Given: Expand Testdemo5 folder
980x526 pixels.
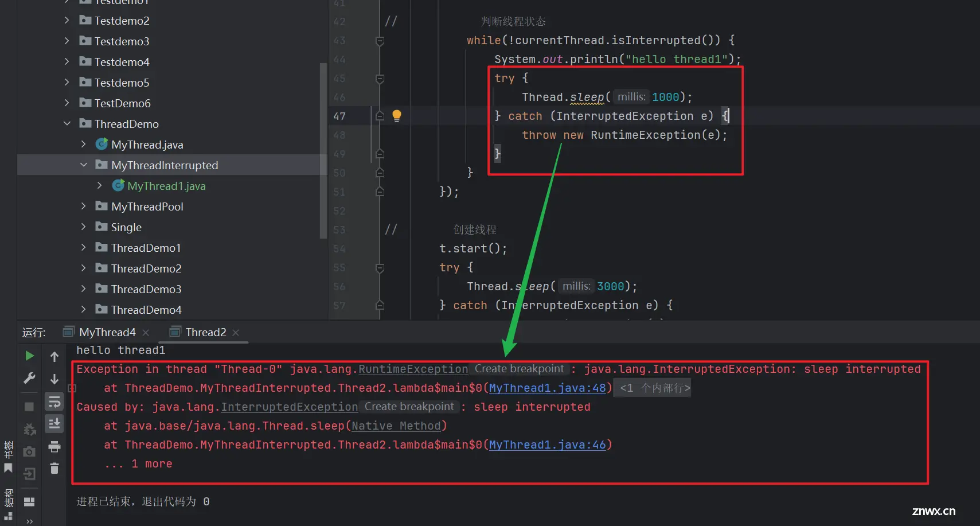Looking at the screenshot, I should [x=67, y=83].
